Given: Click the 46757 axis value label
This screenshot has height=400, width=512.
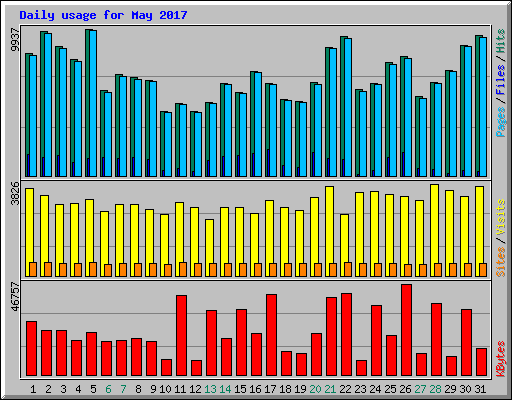Looking at the screenshot, I should [15, 296].
